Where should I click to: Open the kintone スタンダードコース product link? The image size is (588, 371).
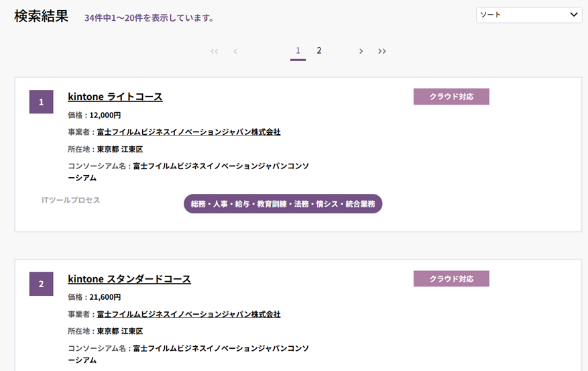click(129, 278)
